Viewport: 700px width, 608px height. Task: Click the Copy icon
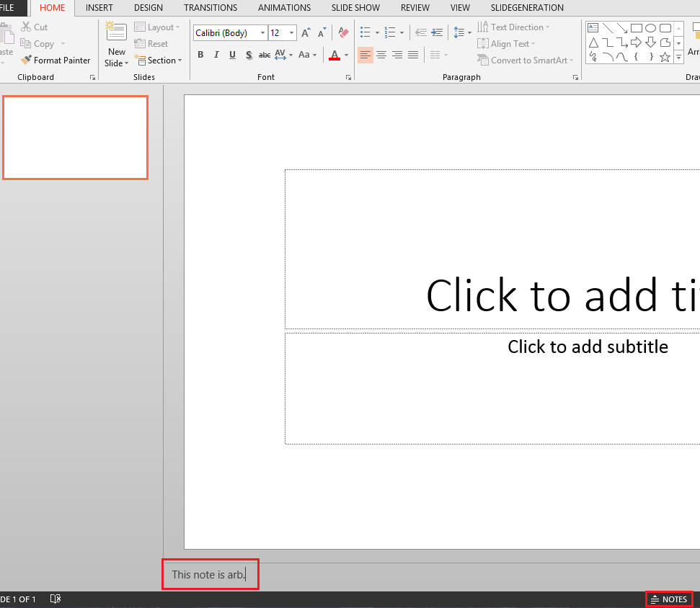pyautogui.click(x=26, y=44)
